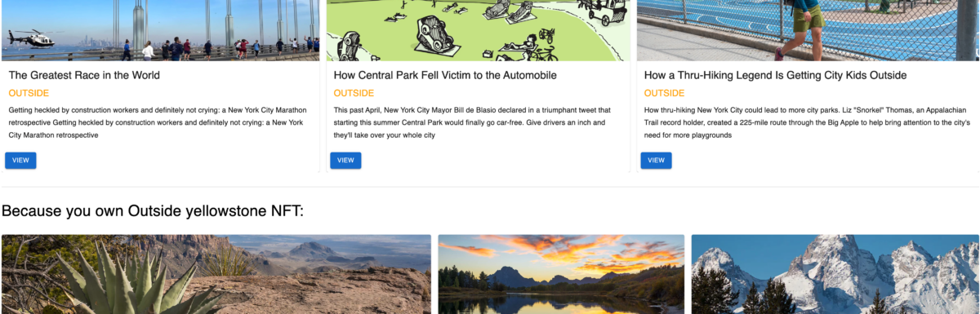Open the snowy mountain peaks photo card

[x=835, y=274]
